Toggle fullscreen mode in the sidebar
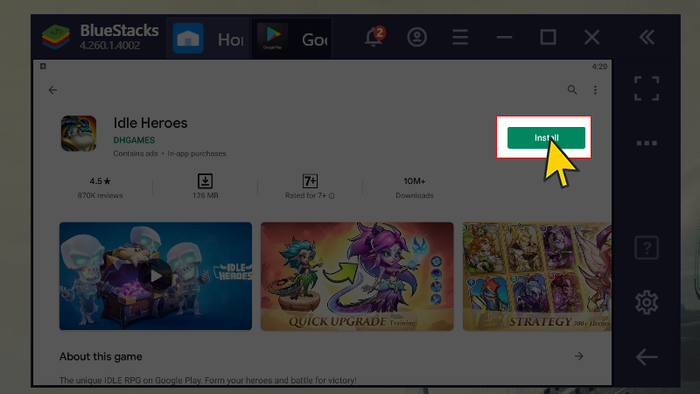 point(646,88)
